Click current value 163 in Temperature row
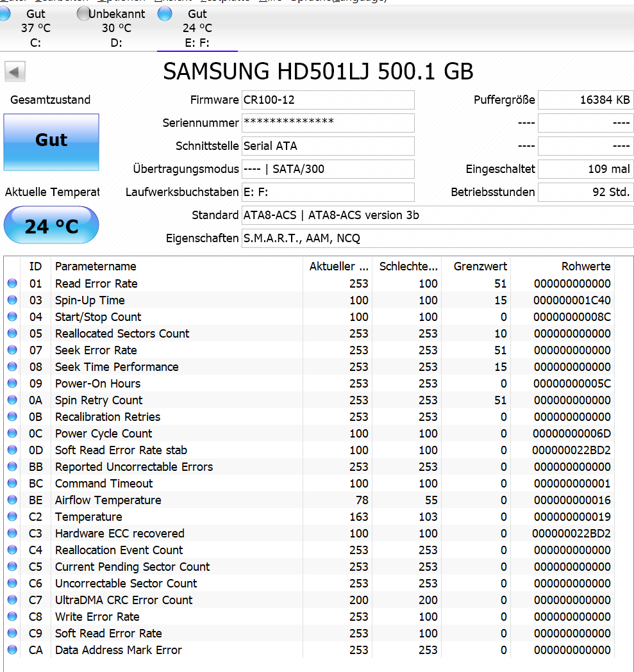The image size is (634, 672). click(x=358, y=517)
